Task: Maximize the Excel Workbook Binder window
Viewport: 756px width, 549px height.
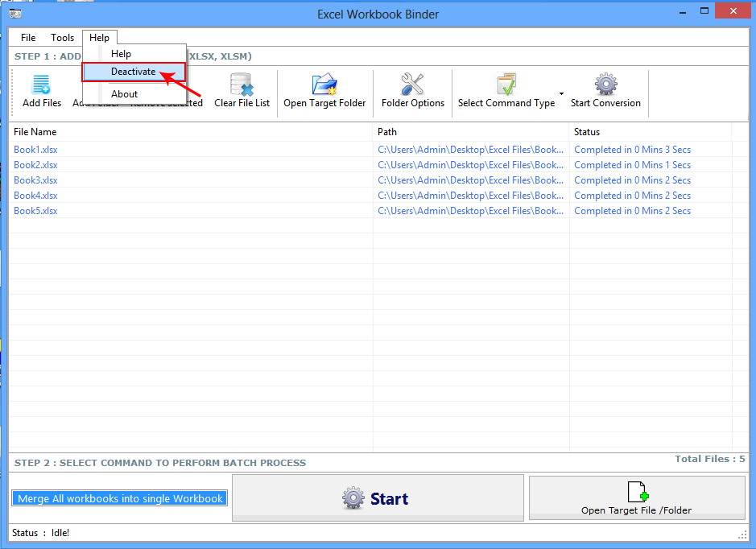Action: pos(704,11)
